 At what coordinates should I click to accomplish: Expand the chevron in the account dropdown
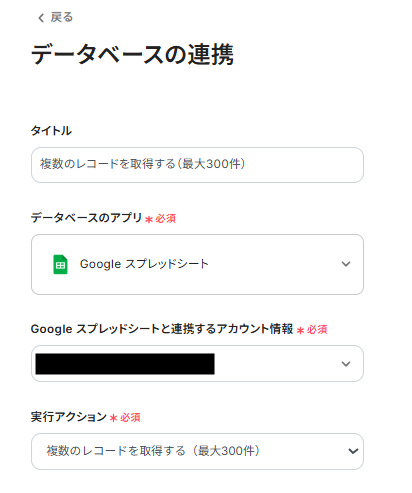(346, 364)
